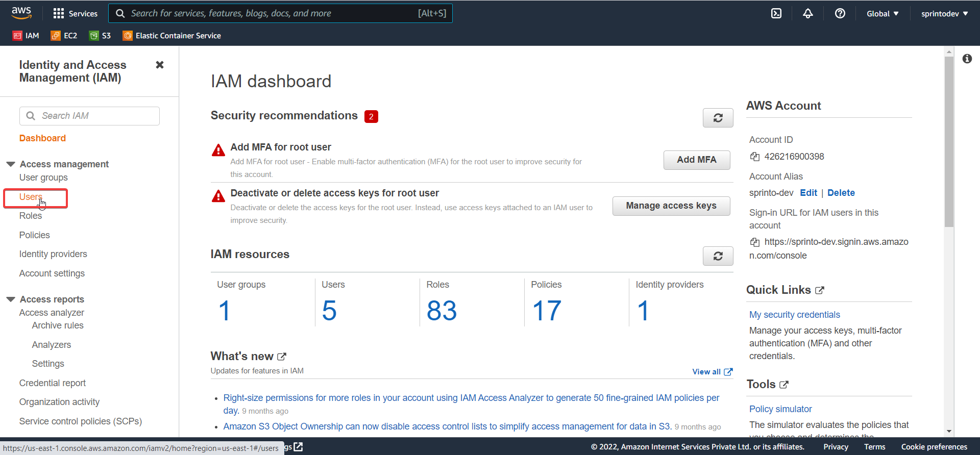Open CloudShell terminal icon
The height and width of the screenshot is (455, 980).
776,14
